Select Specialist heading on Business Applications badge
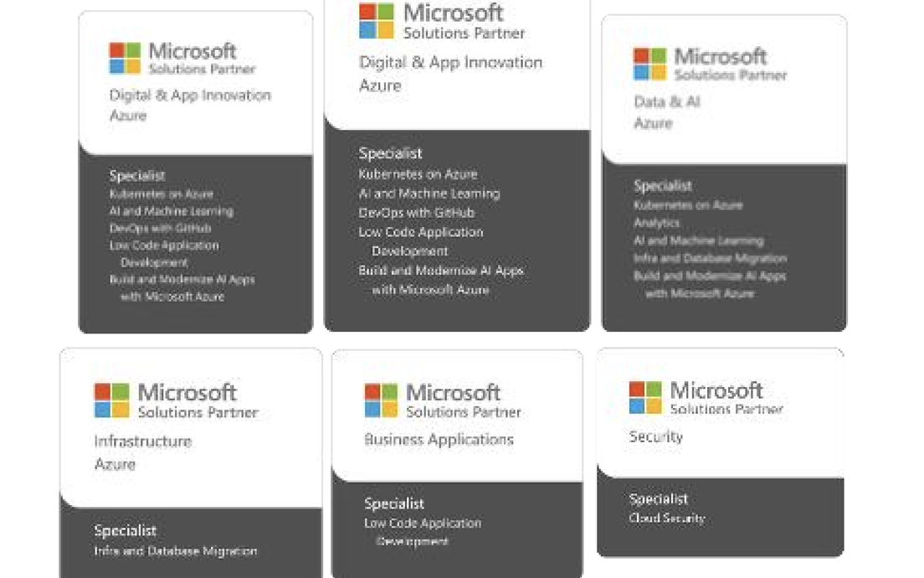 (393, 503)
